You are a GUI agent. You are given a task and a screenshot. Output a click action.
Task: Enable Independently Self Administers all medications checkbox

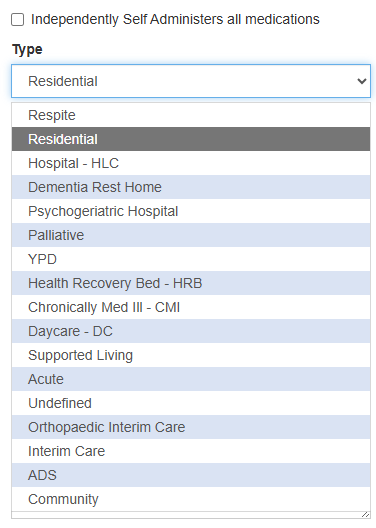(x=18, y=20)
